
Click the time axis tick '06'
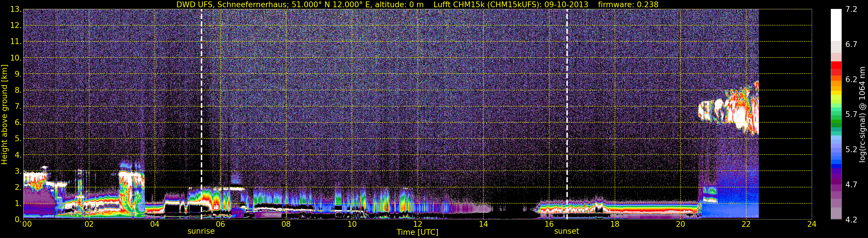(x=220, y=224)
